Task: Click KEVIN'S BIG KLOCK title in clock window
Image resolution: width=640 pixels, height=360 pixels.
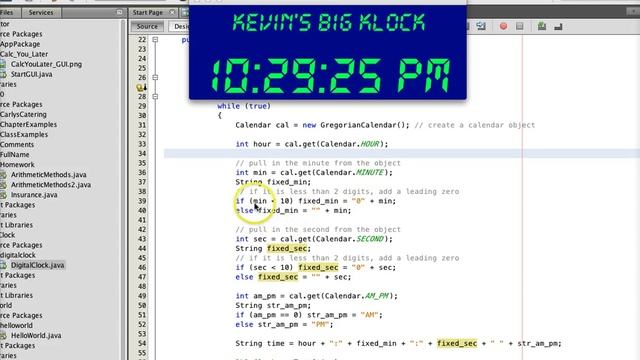Action: click(x=329, y=22)
